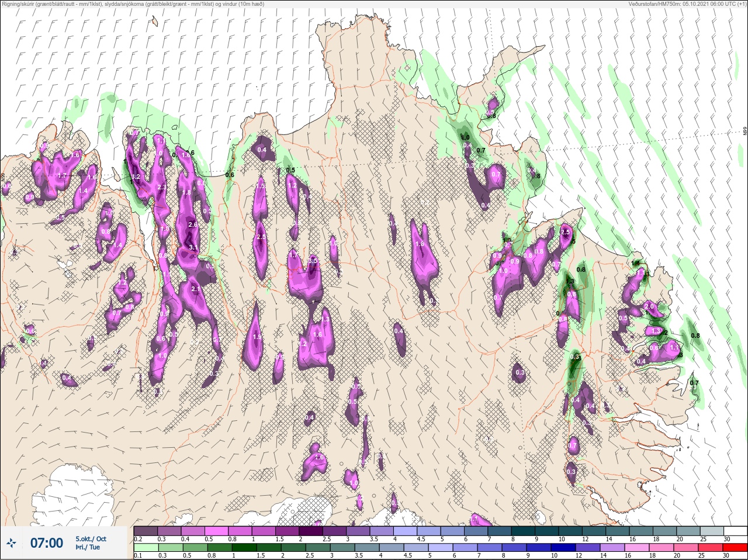Click the 2.0 precipitation value on east coast
748x560 pixels.
tap(649, 306)
